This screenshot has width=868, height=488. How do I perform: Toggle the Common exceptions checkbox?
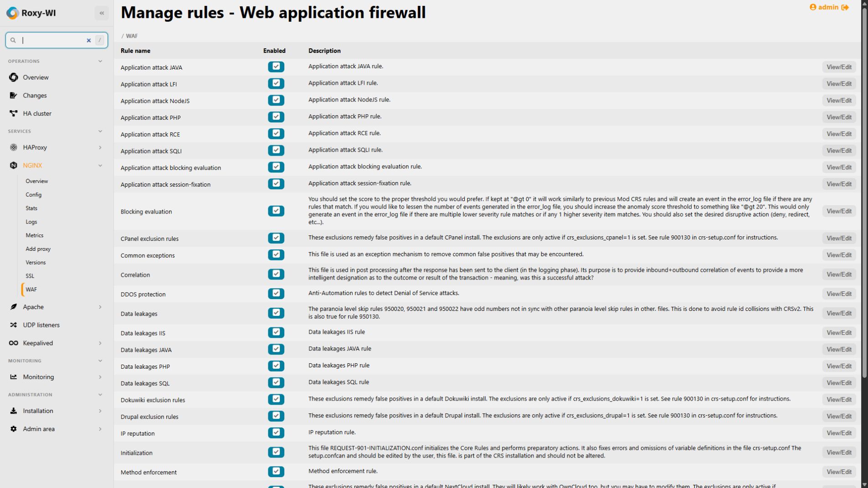pyautogui.click(x=276, y=255)
